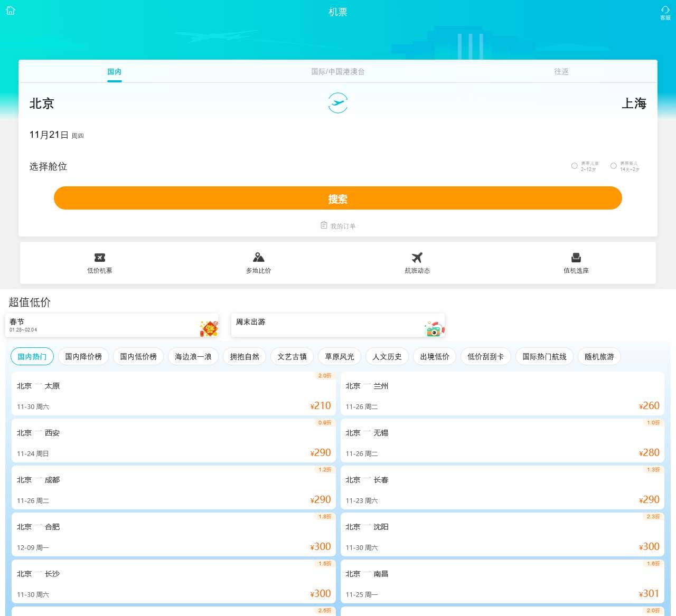
Task: Select the 国内降价榜 category chip
Action: 83,356
